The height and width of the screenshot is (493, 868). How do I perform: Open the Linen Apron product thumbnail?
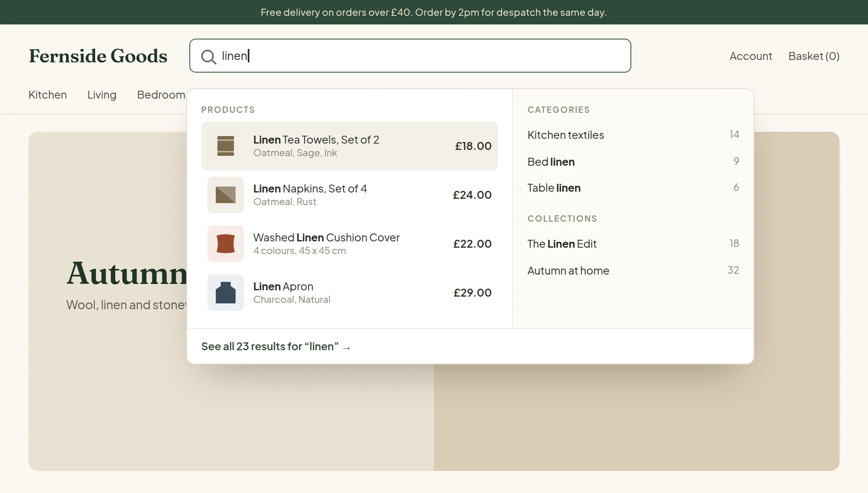226,293
